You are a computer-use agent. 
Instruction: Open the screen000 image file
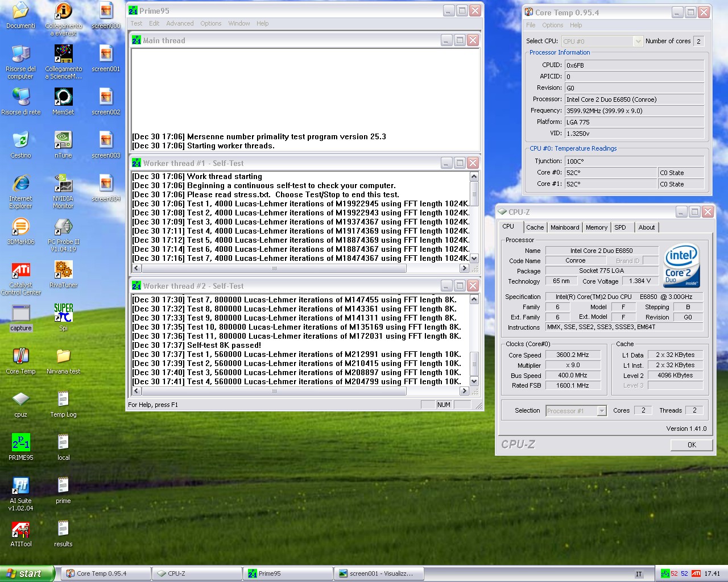106,15
